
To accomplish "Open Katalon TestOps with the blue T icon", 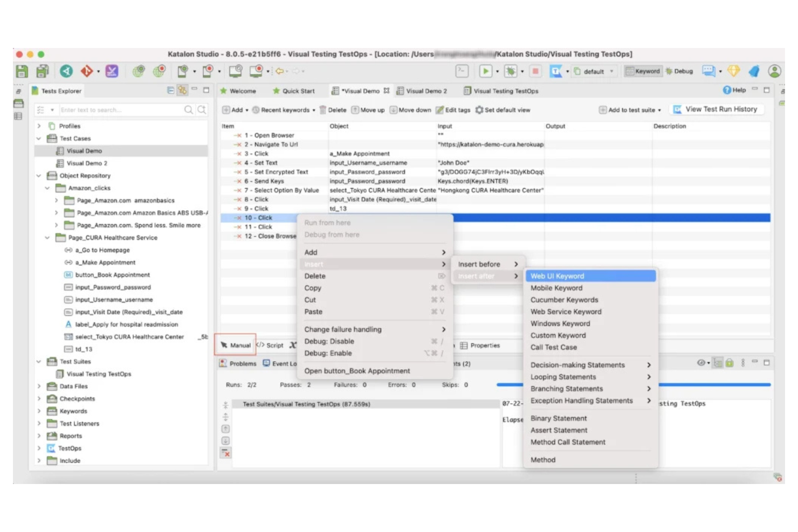I will pyautogui.click(x=555, y=71).
